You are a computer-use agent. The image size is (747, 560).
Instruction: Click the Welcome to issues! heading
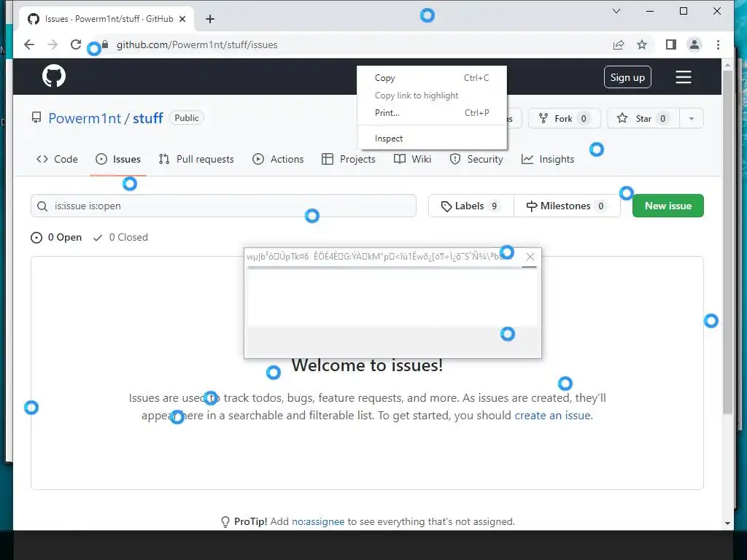pyautogui.click(x=367, y=365)
